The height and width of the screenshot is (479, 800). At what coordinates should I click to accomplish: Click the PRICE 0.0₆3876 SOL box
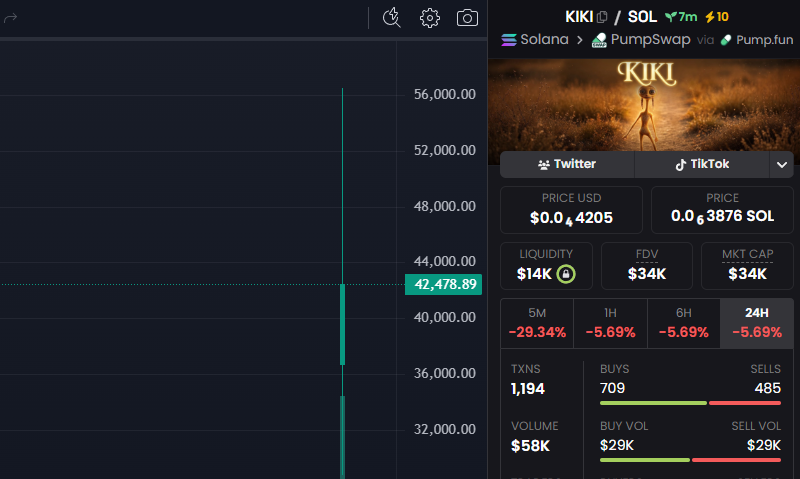pos(722,210)
